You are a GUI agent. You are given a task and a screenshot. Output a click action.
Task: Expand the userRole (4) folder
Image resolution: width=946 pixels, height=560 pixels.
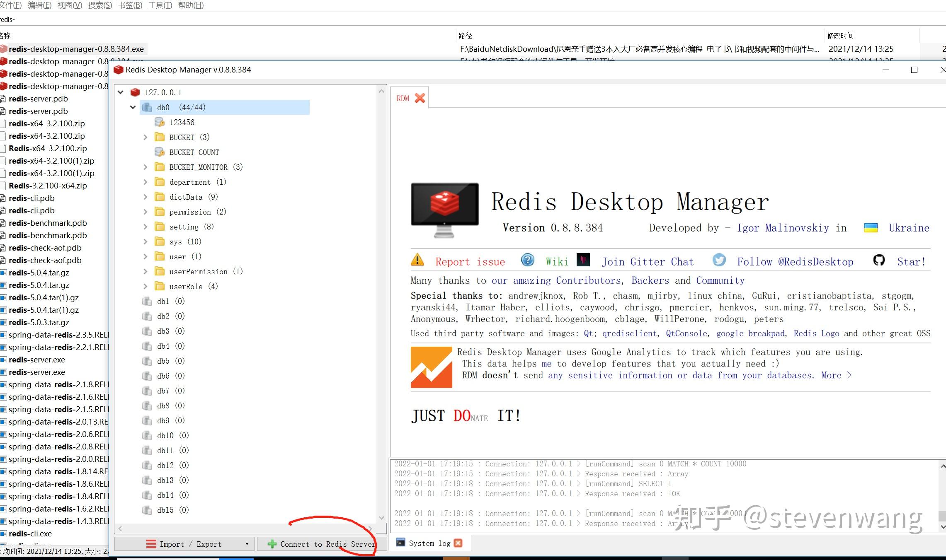[x=145, y=286]
